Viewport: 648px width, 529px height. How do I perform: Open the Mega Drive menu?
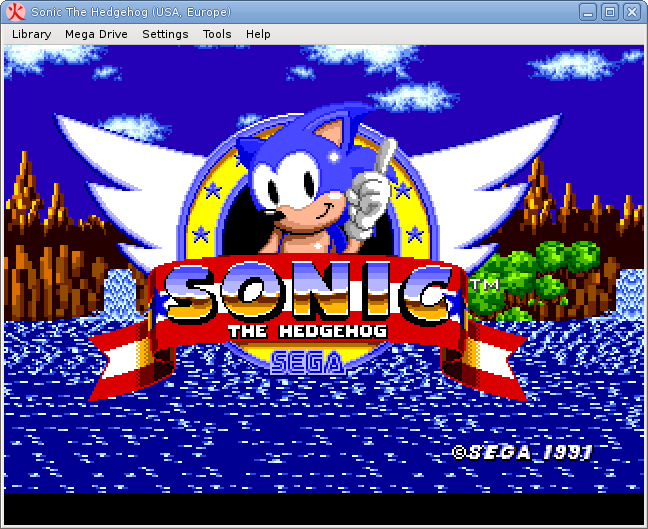click(96, 34)
